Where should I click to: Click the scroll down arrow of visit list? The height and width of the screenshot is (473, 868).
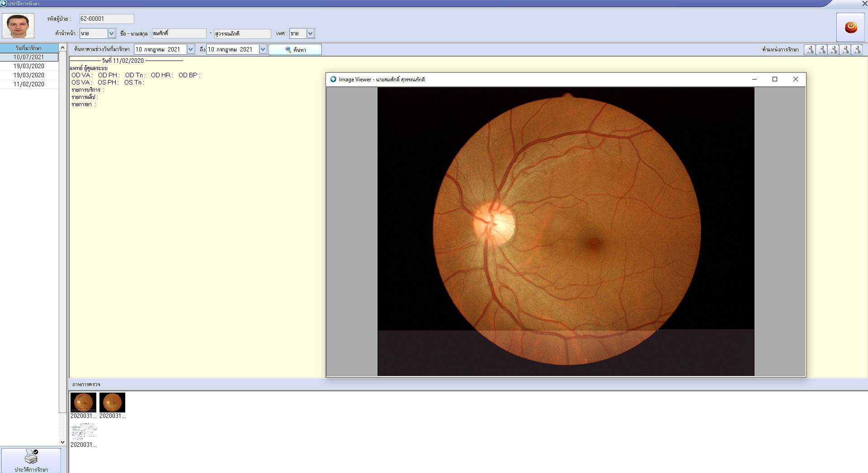coord(63,442)
